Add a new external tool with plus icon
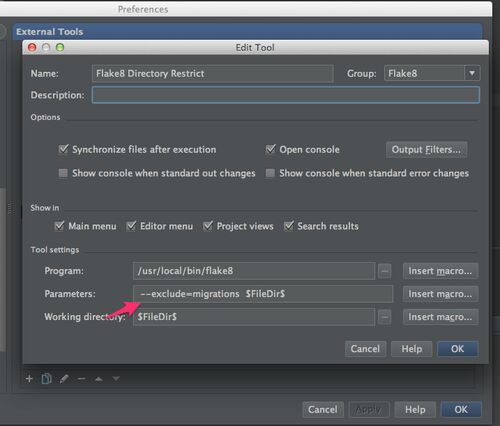Image resolution: width=500 pixels, height=426 pixels. 29,379
